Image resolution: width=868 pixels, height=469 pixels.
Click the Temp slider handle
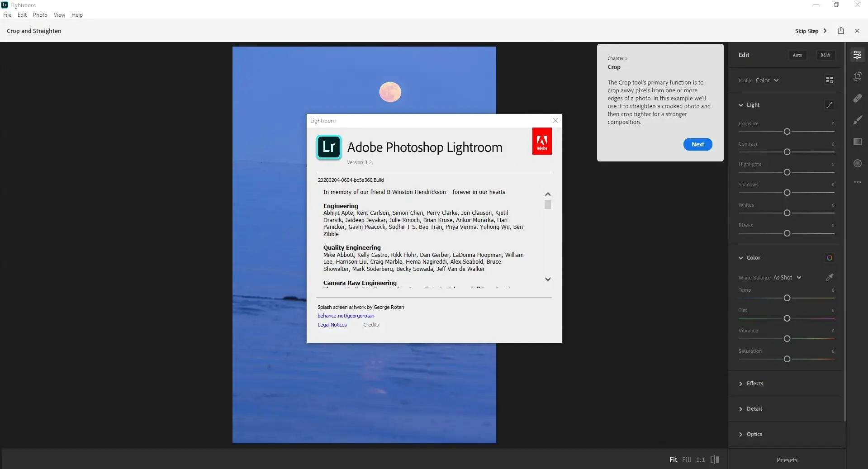click(787, 298)
